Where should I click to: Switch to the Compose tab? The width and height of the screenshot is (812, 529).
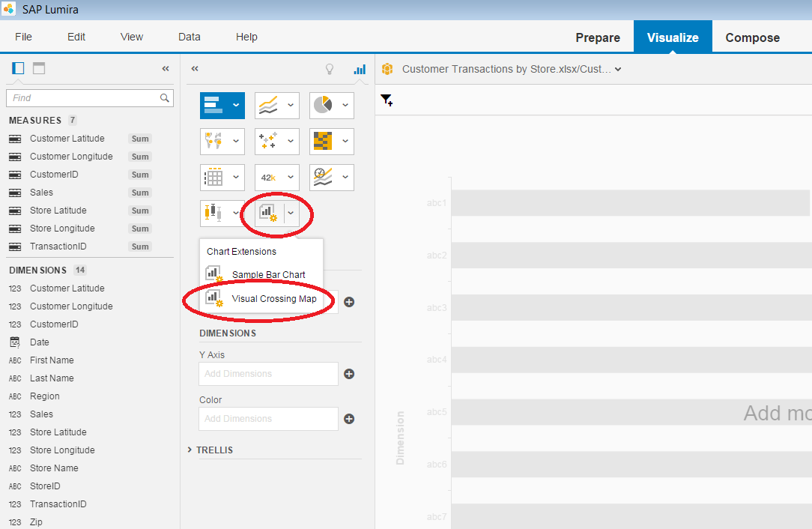[x=752, y=37]
